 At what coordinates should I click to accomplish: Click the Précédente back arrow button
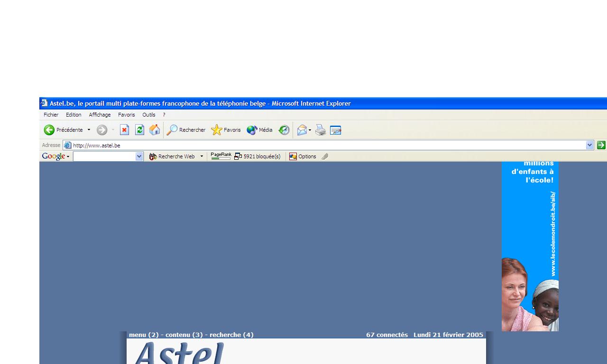pos(49,130)
